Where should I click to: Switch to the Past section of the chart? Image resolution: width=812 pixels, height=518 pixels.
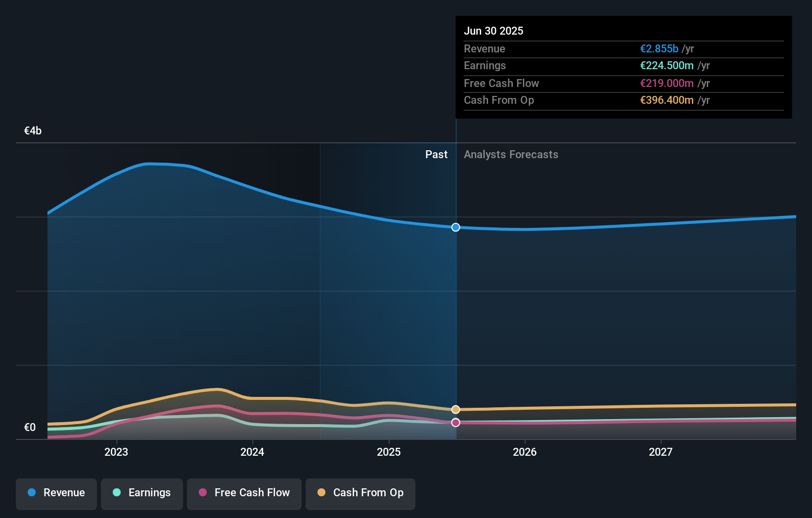[x=436, y=154]
